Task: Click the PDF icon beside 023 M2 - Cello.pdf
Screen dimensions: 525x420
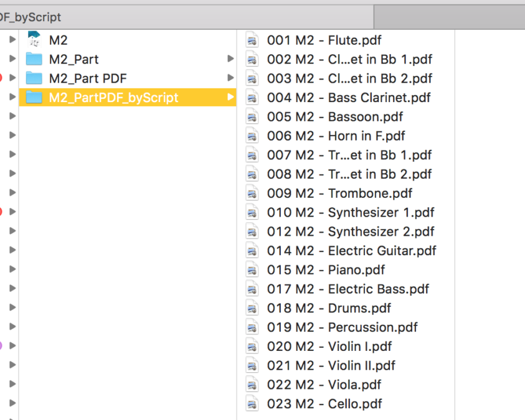Action: pos(252,404)
